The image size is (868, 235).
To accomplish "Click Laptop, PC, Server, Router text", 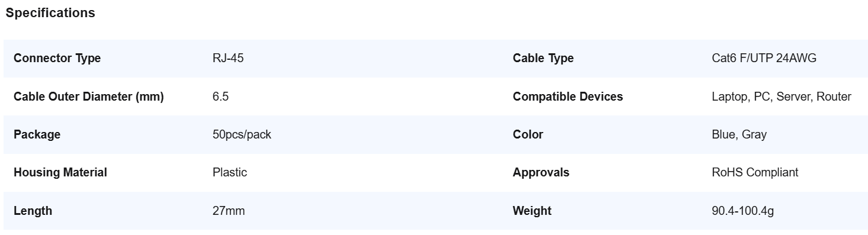I will 781,96.
